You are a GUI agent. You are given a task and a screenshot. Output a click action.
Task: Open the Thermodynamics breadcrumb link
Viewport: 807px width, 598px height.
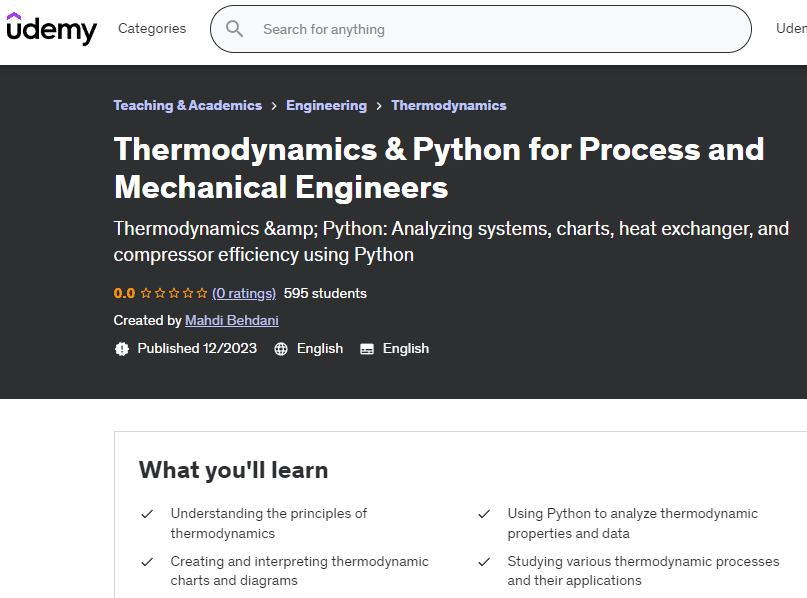[448, 106]
